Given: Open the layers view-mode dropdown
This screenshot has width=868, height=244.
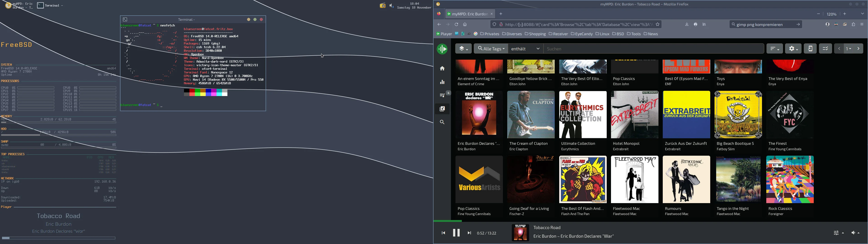Looking at the screenshot, I should coord(463,49).
